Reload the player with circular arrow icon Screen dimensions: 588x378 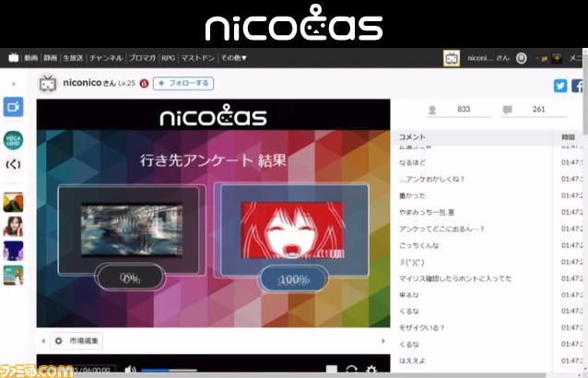click(x=351, y=370)
